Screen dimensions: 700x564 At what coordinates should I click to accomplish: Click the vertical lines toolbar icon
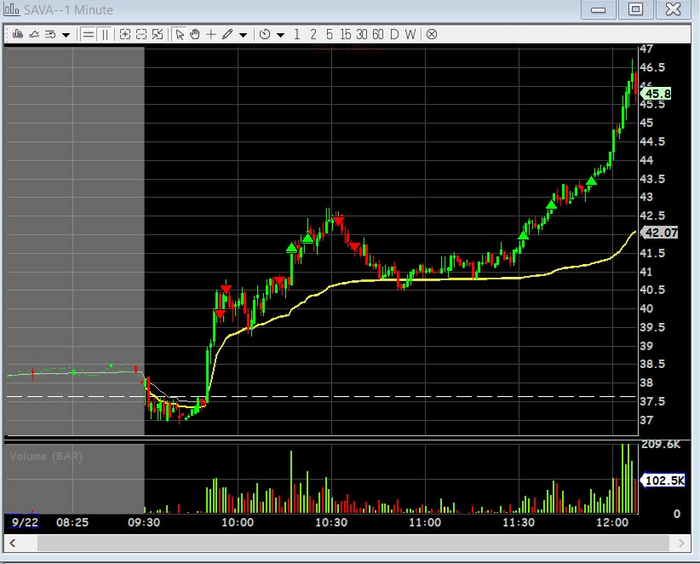pos(104,34)
